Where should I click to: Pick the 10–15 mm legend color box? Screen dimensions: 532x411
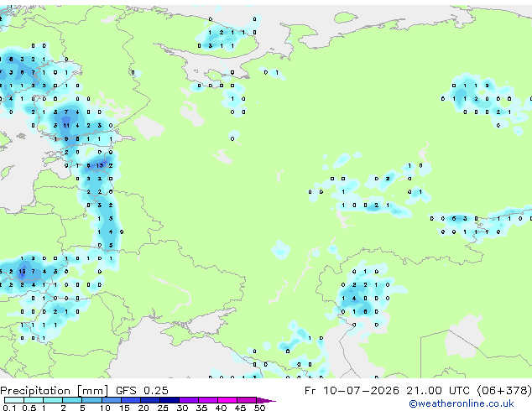[111, 400]
